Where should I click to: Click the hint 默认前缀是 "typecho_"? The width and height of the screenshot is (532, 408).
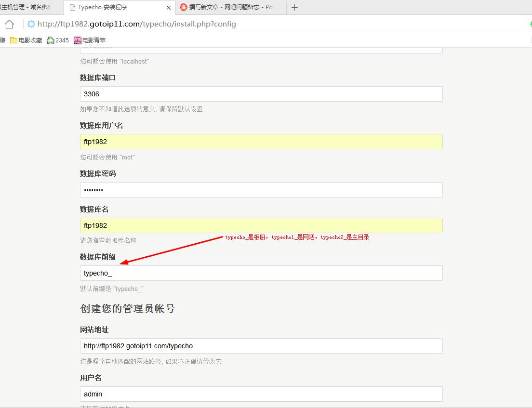click(x=112, y=289)
